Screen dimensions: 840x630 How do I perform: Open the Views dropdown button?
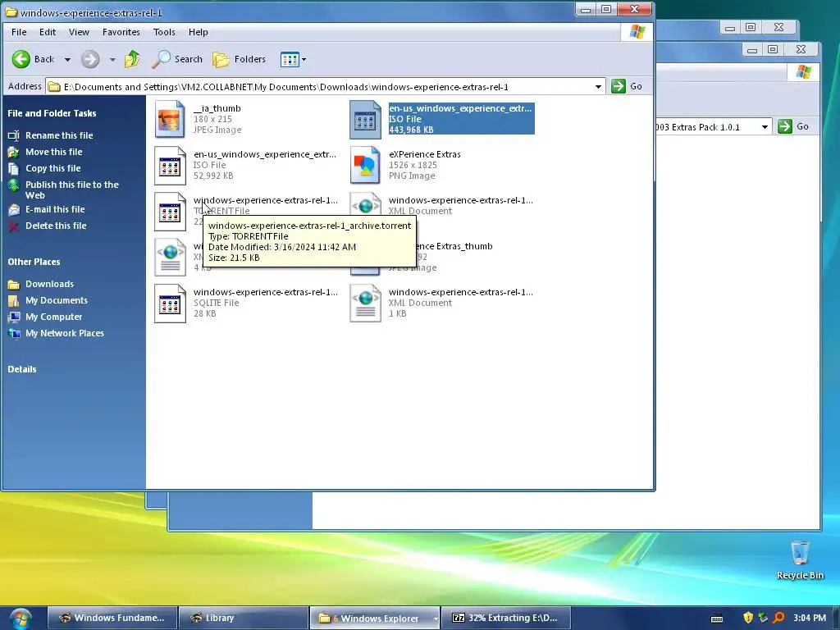tap(294, 59)
